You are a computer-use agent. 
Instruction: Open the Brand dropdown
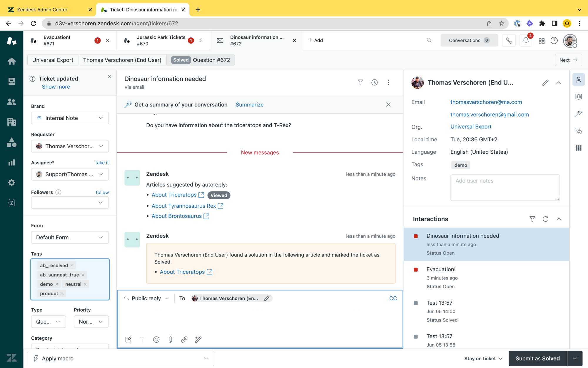[70, 118]
